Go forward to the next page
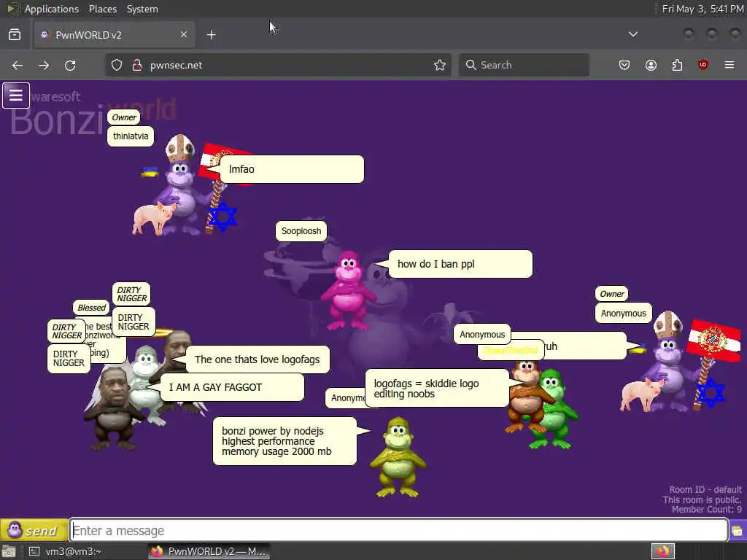Screen dimensions: 747x560 click(x=44, y=65)
